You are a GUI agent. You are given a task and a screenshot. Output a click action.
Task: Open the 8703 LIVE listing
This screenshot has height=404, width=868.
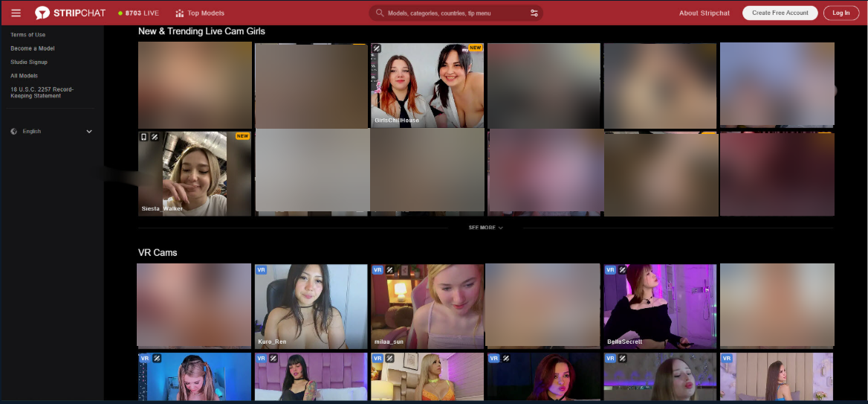point(142,13)
